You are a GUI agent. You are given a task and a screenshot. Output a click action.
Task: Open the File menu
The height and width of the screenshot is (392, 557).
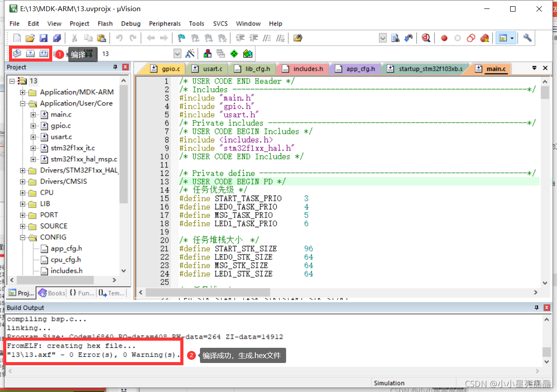[14, 24]
